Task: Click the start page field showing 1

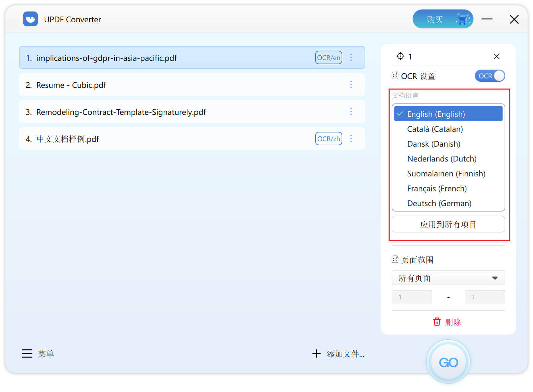Action: coord(412,297)
